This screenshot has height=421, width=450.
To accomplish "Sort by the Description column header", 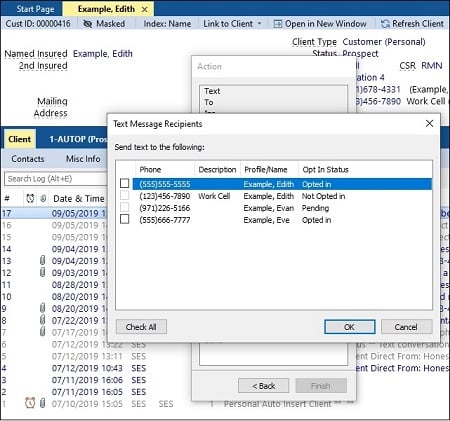I will [x=217, y=170].
